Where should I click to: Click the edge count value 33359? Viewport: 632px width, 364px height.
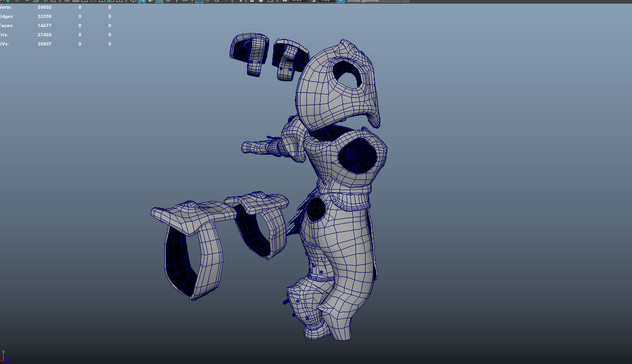[45, 17]
